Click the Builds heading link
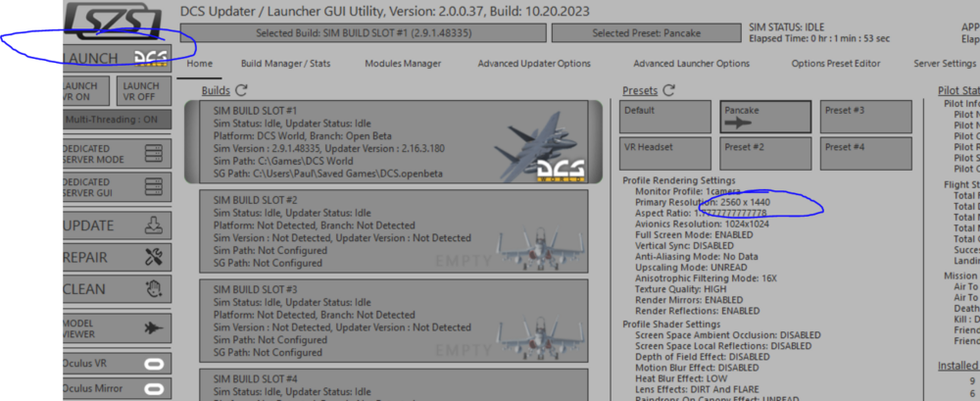 [216, 91]
